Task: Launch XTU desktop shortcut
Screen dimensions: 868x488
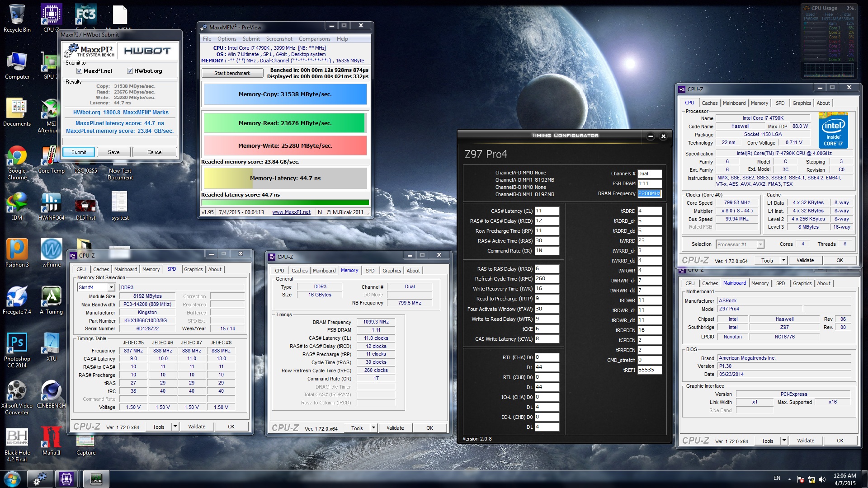Action: point(51,348)
